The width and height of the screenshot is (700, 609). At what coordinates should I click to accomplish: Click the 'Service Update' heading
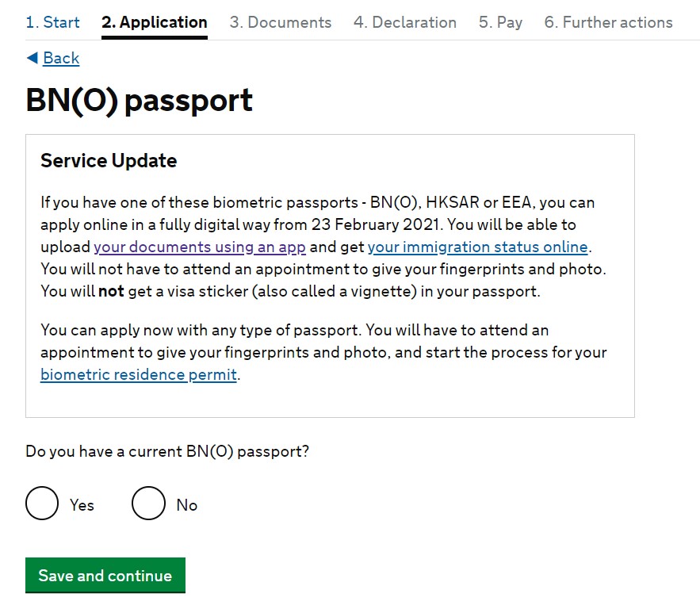109,161
